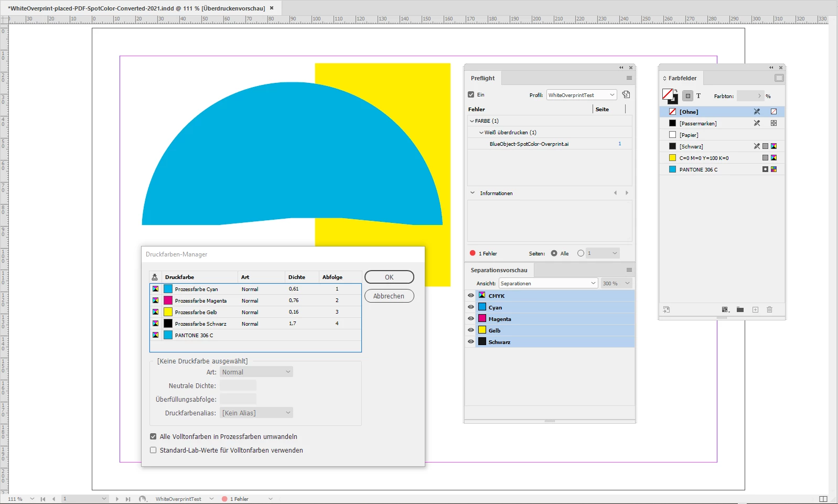838x504 pixels.
Task: Click page link 1 for the overprint error
Action: pos(619,144)
